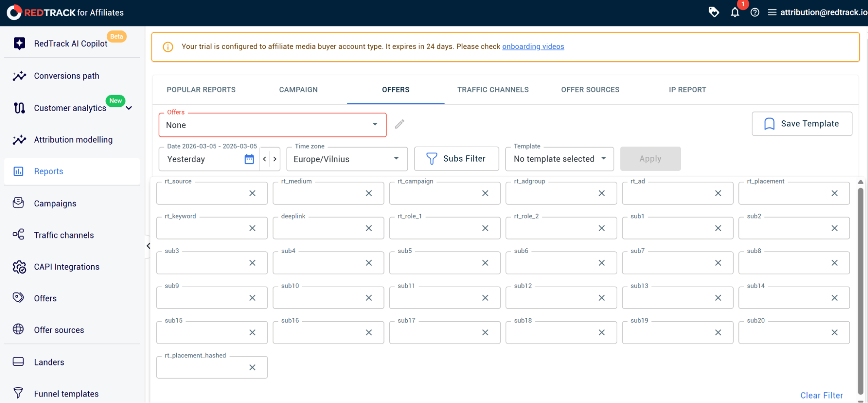Image resolution: width=868 pixels, height=403 pixels.
Task: Clear the rt_placement filter field
Action: [834, 193]
